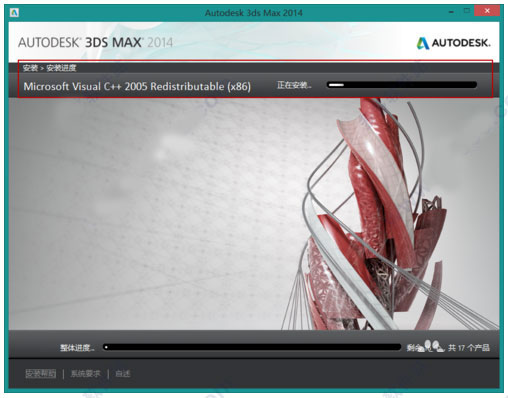This screenshot has width=508, height=398.
Task: Select the 安装 breadcrumb item
Action: [x=30, y=68]
